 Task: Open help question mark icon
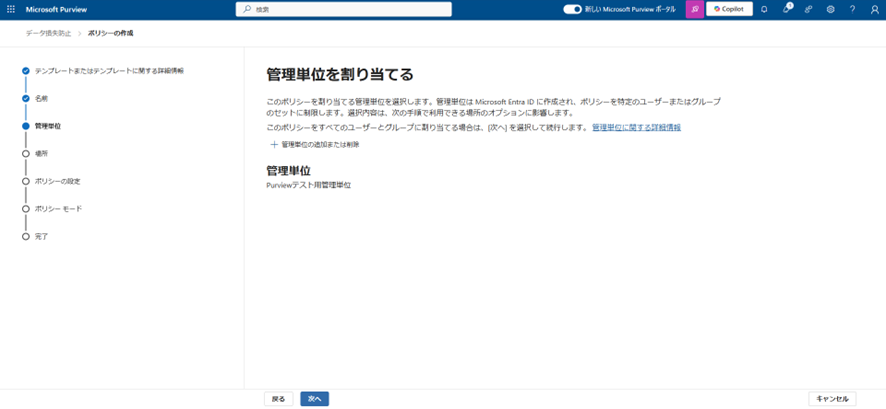point(852,9)
